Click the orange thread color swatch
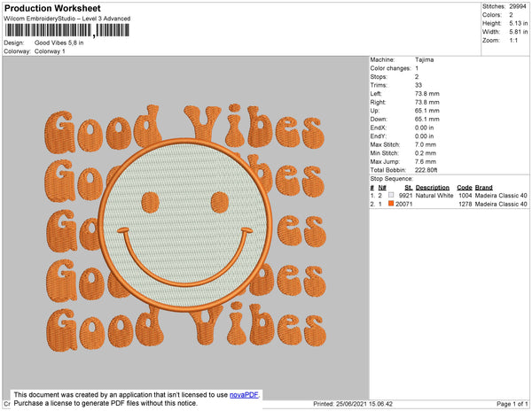This screenshot has height=411, width=532. point(390,204)
